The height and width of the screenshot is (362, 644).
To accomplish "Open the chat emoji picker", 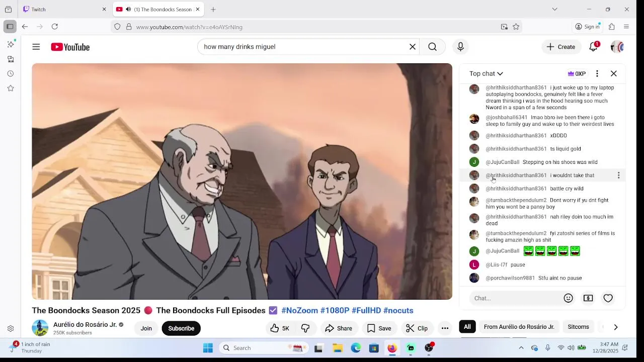I will coord(569,298).
